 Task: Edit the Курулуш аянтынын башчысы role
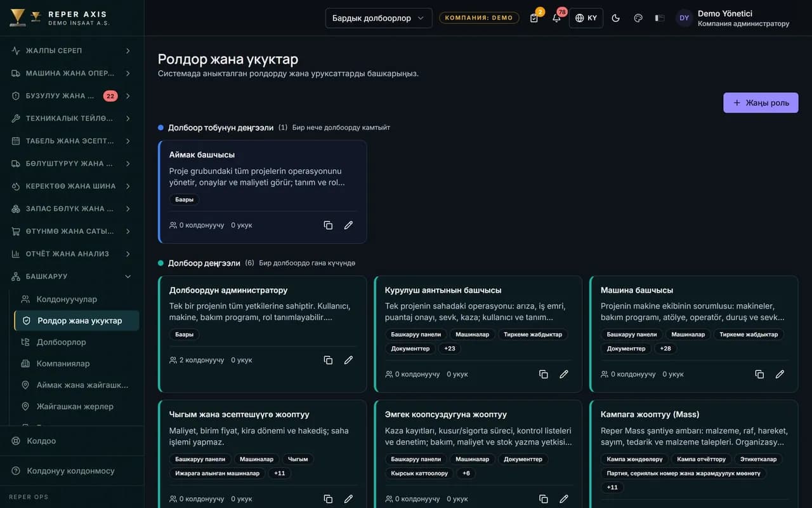564,374
